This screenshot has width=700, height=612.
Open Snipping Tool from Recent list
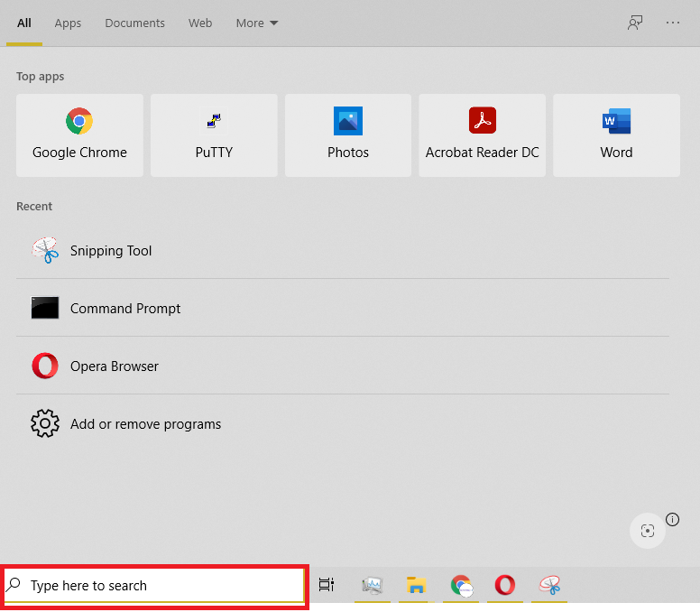[343, 251]
